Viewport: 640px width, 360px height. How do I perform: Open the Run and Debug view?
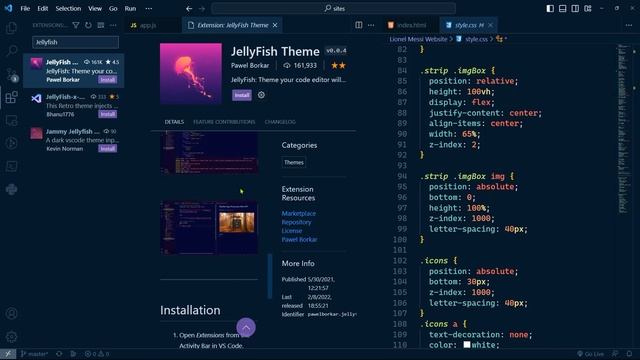point(11,143)
